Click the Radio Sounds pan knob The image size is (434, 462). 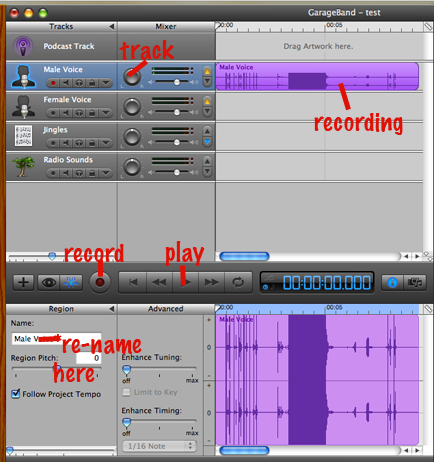coord(132,167)
